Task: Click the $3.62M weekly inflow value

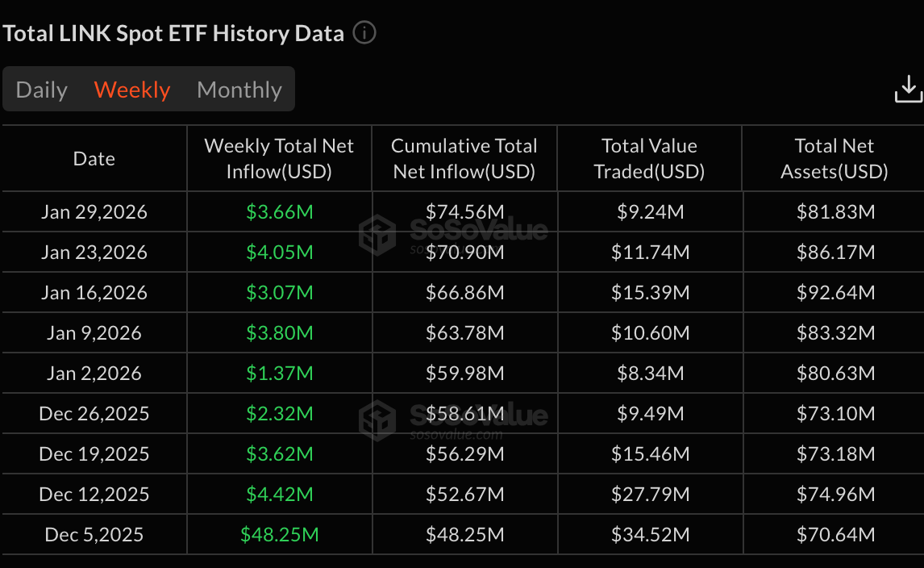Action: (x=279, y=454)
